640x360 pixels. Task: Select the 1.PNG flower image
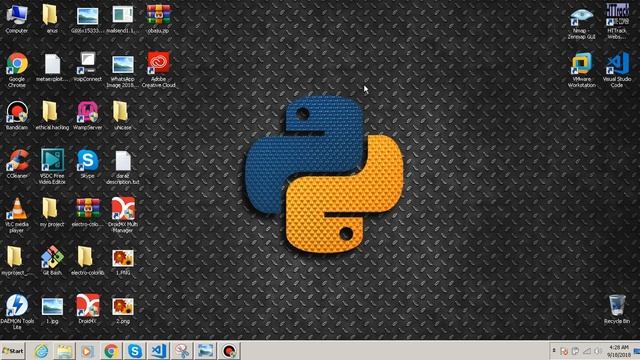(x=122, y=261)
